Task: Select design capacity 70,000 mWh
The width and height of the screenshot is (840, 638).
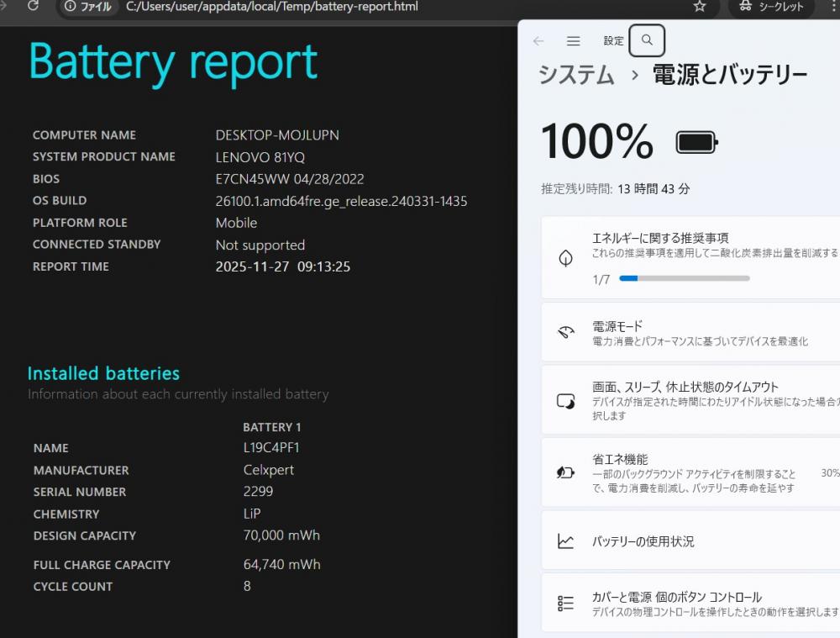Action: [281, 535]
